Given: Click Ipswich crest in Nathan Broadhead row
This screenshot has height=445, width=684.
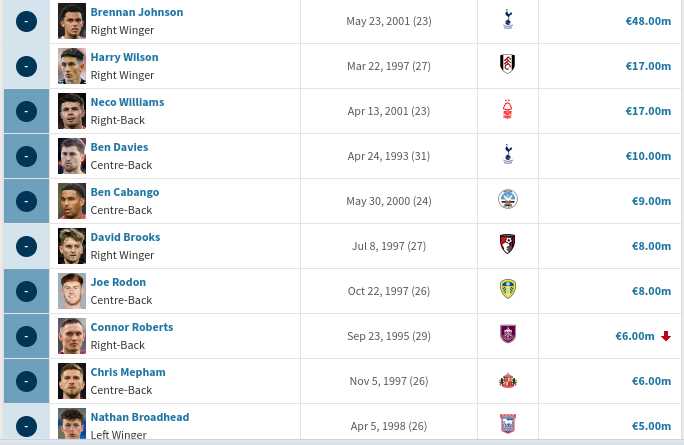Looking at the screenshot, I should point(508,425).
